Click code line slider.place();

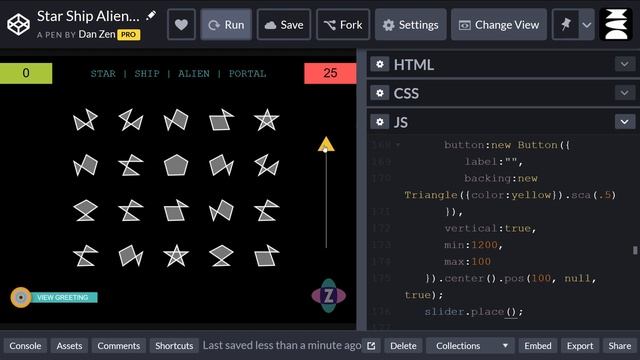pos(473,312)
